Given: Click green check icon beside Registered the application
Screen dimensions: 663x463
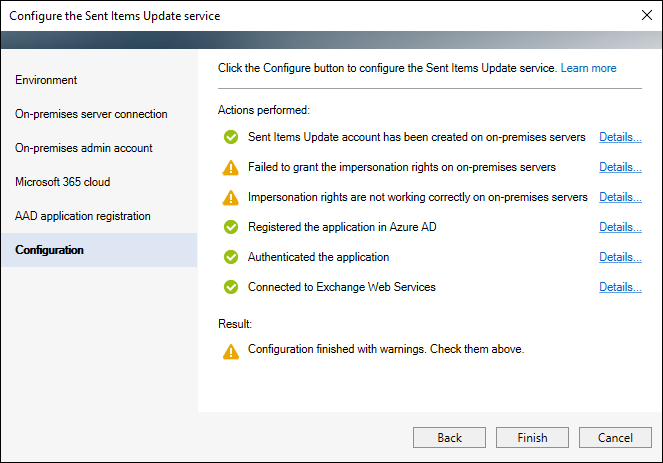Looking at the screenshot, I should (231, 227).
